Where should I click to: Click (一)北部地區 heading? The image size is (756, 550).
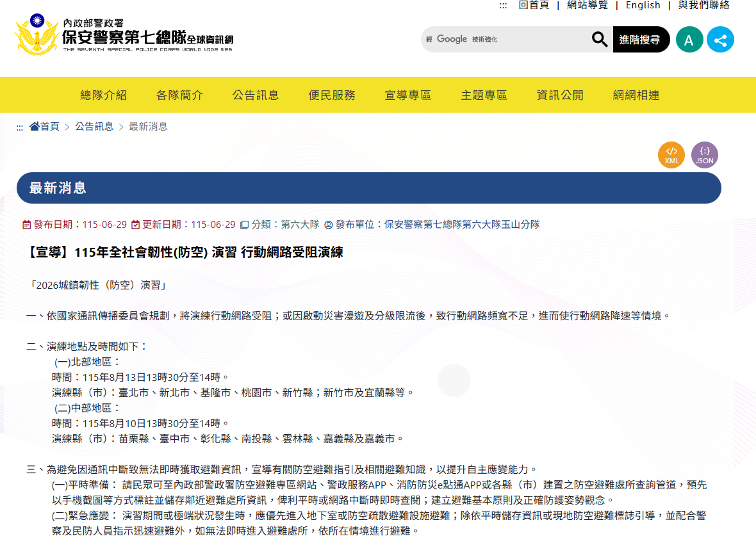click(x=86, y=362)
